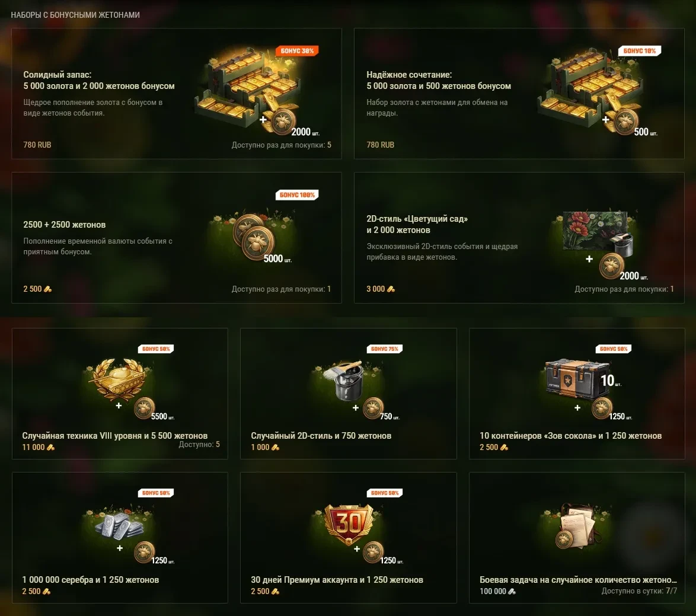Select the 780 RUB price on Надёжное сочетание
This screenshot has width=696, height=616.
coord(380,145)
